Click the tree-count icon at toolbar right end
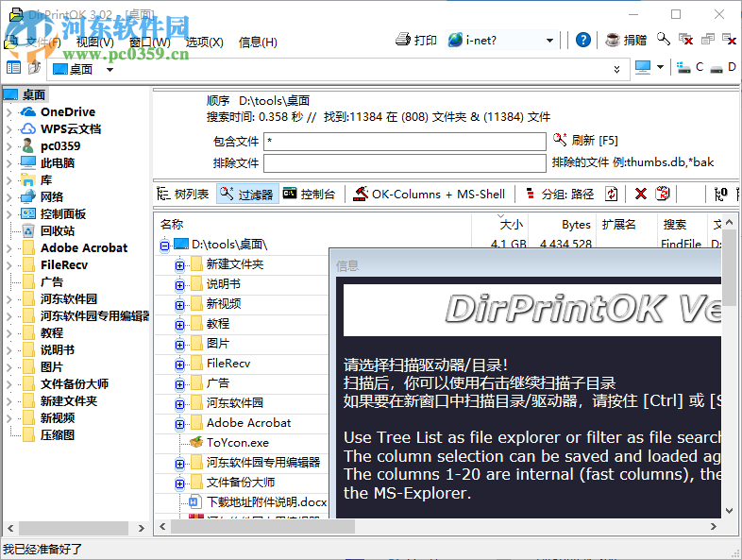Screen dimensions: 742x560 (x=720, y=195)
